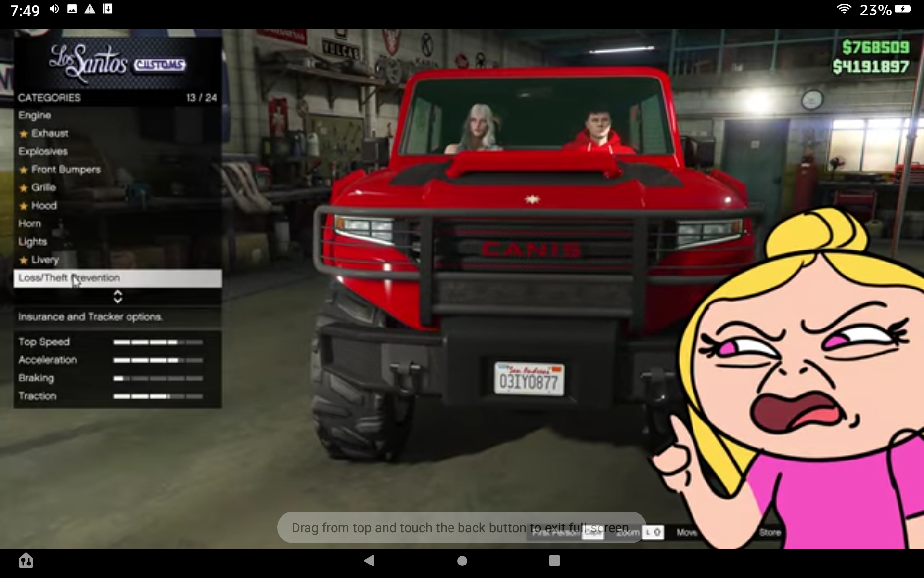Viewport: 924px width, 578px height.
Task: Click the Los Santos Customs logo
Action: click(x=117, y=63)
